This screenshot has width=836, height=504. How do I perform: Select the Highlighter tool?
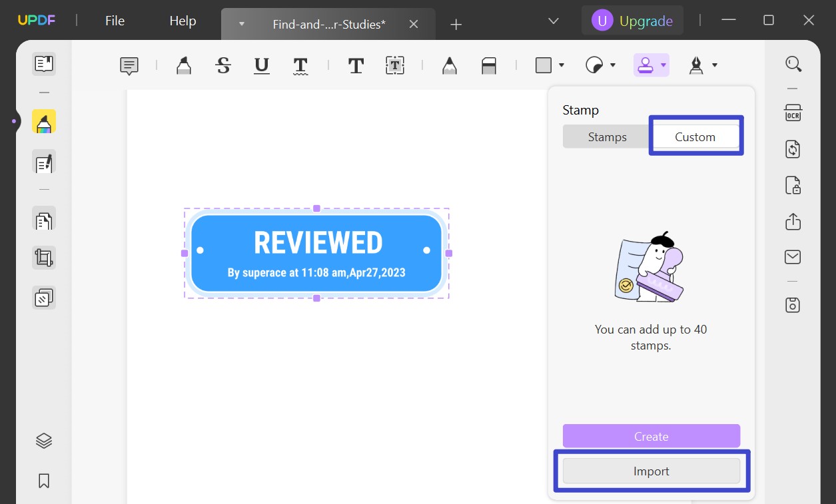click(184, 65)
